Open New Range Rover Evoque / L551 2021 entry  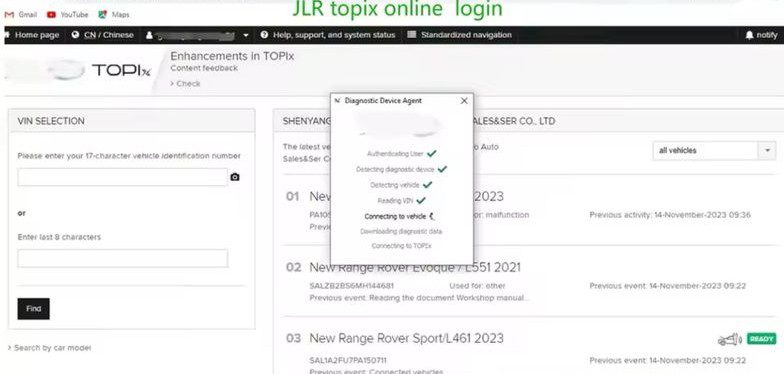tap(414, 268)
